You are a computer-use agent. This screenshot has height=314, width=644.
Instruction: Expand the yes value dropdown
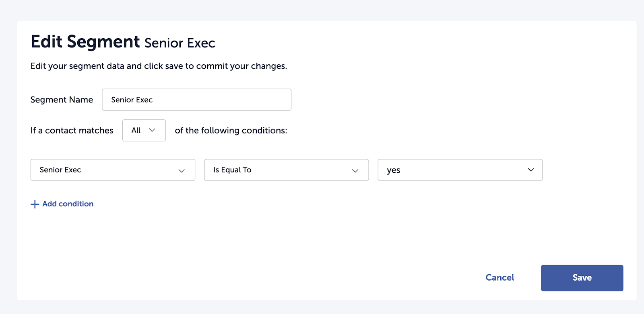click(x=460, y=170)
